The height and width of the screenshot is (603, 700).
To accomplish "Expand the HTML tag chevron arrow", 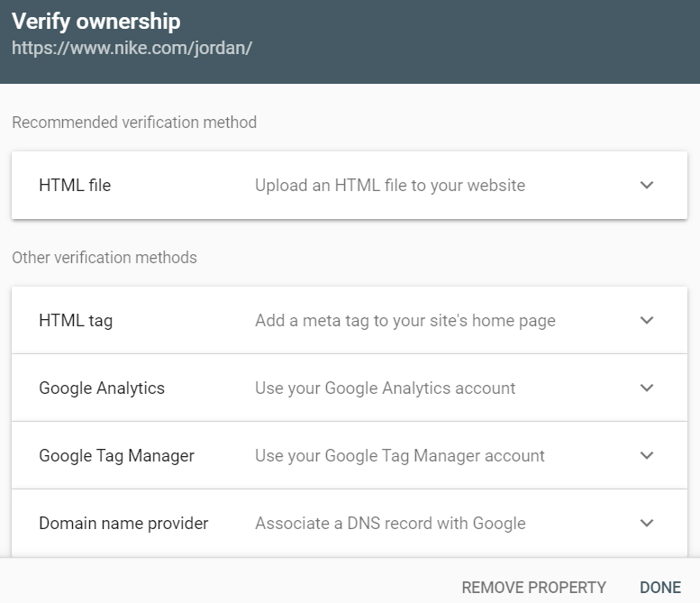I will click(x=647, y=320).
